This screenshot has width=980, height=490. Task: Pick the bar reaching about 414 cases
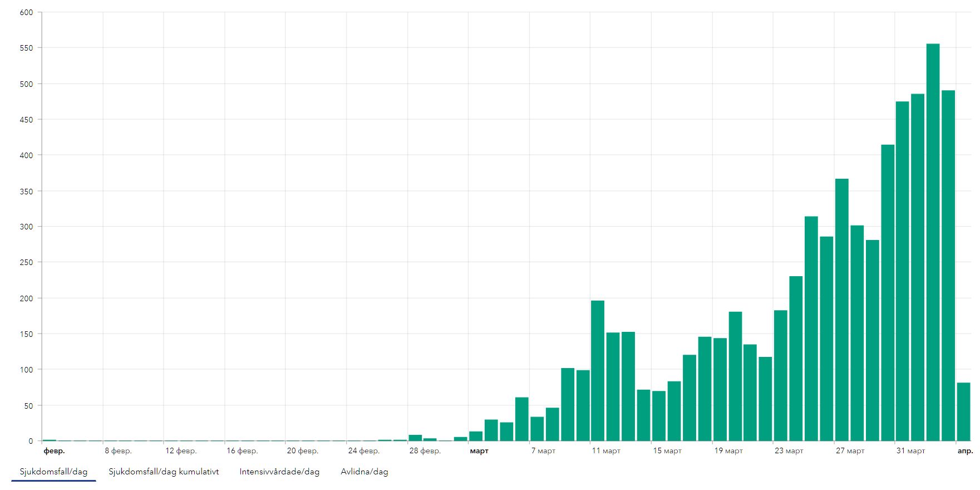[x=888, y=293]
